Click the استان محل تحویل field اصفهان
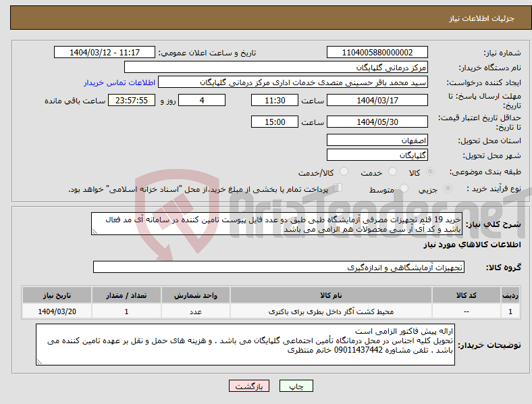Image resolution: width=532 pixels, height=404 pixels. click(377, 140)
